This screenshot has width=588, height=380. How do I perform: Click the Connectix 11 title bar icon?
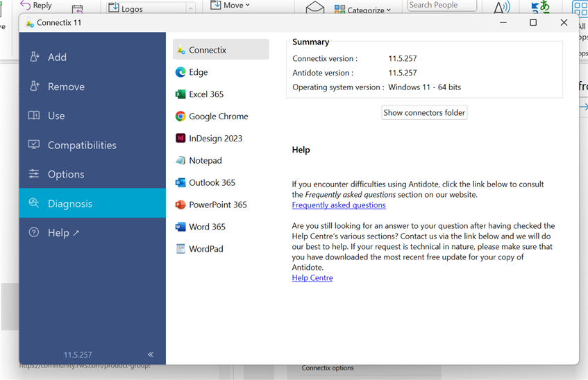click(x=30, y=23)
